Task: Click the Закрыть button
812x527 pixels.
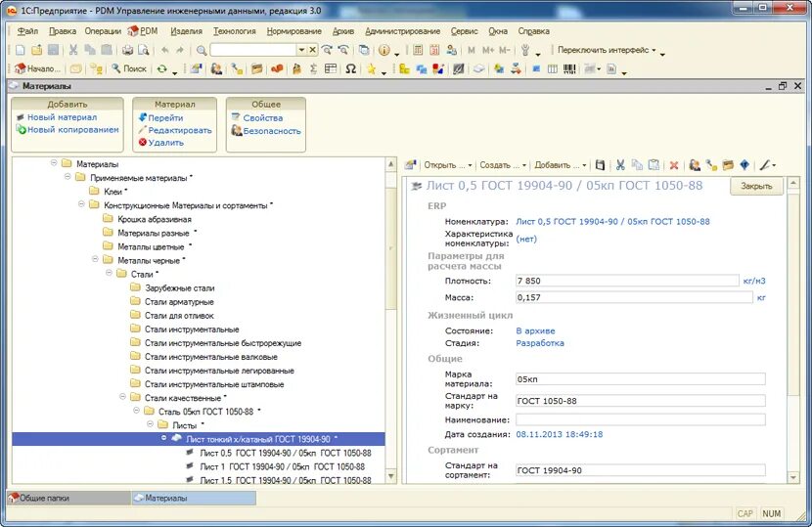Action: coord(756,186)
